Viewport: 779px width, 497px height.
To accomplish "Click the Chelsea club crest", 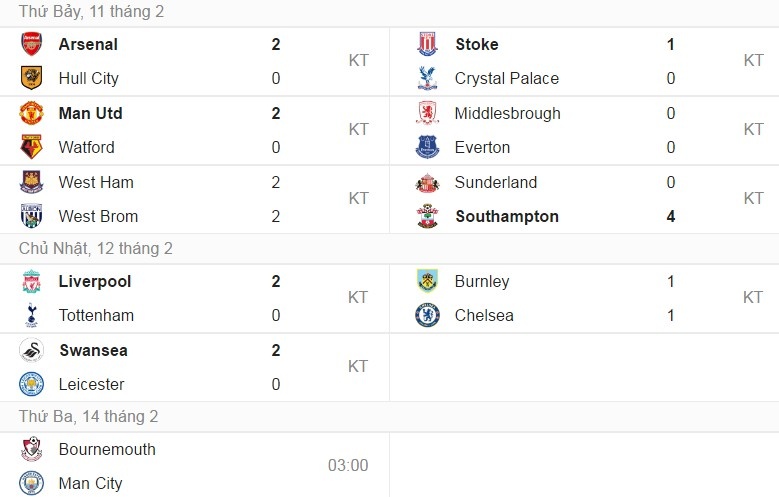I will coord(427,316).
